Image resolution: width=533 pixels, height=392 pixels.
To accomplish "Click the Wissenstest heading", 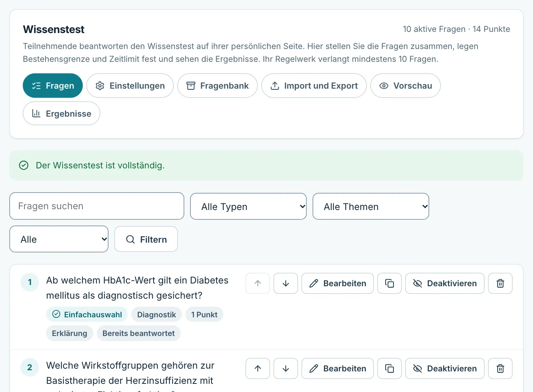I will 54,30.
